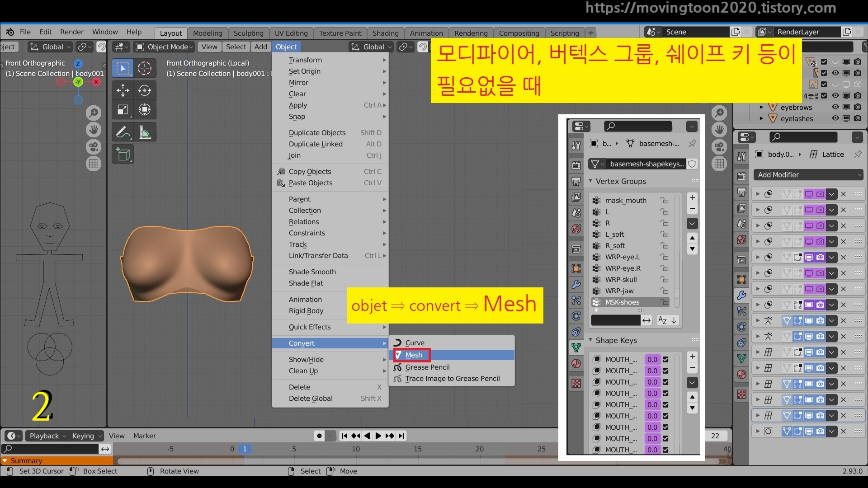This screenshot has width=868, height=488.
Task: Select MSK-shoes vertex group row
Action: click(x=630, y=302)
